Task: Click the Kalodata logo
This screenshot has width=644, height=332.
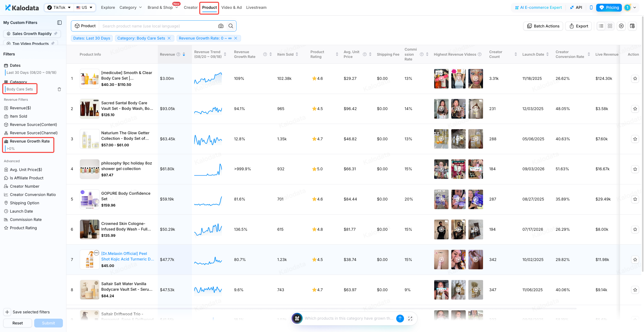Action: point(22,8)
